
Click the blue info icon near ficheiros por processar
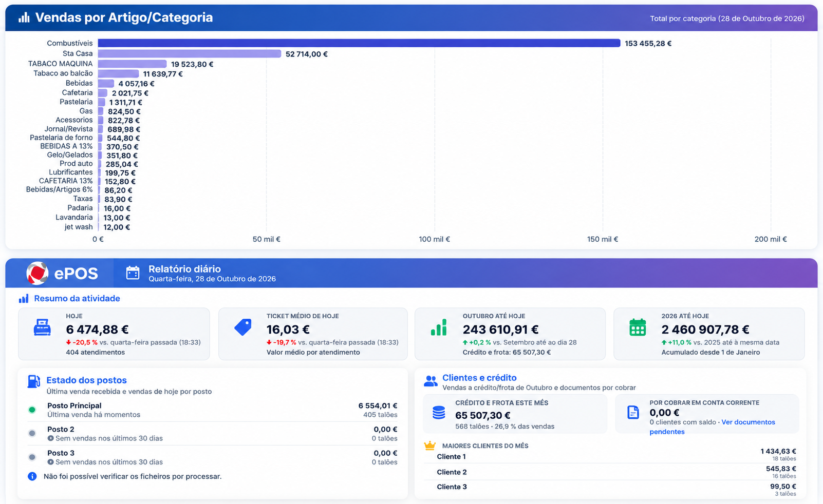(x=32, y=476)
